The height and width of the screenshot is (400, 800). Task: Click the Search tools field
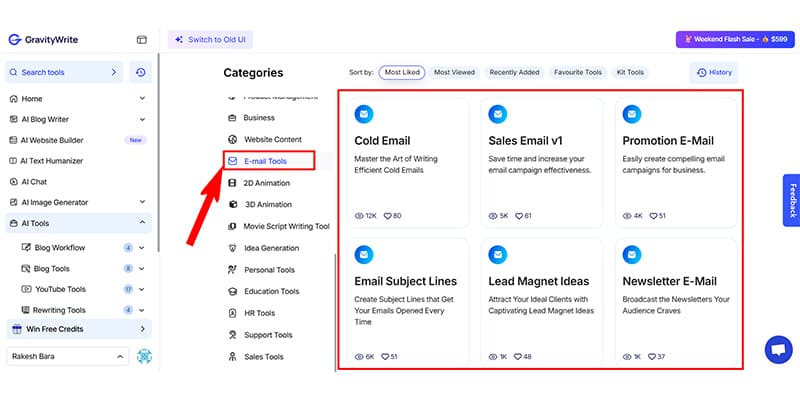point(64,72)
